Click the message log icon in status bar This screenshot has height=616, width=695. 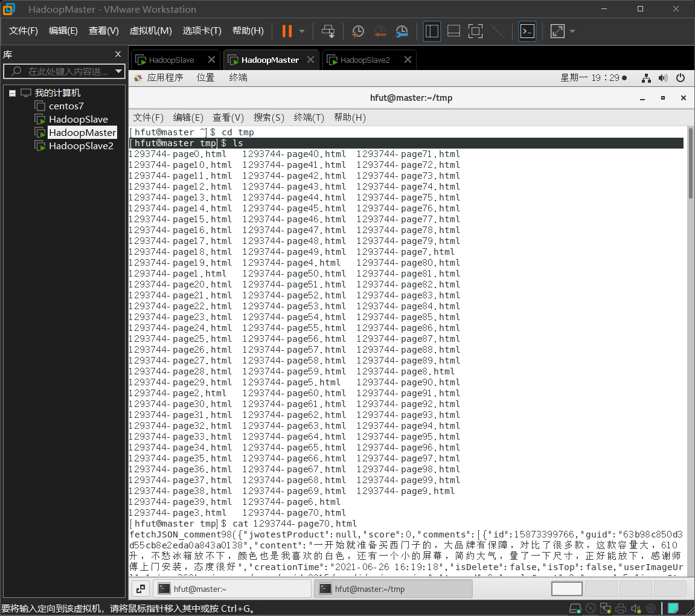673,609
